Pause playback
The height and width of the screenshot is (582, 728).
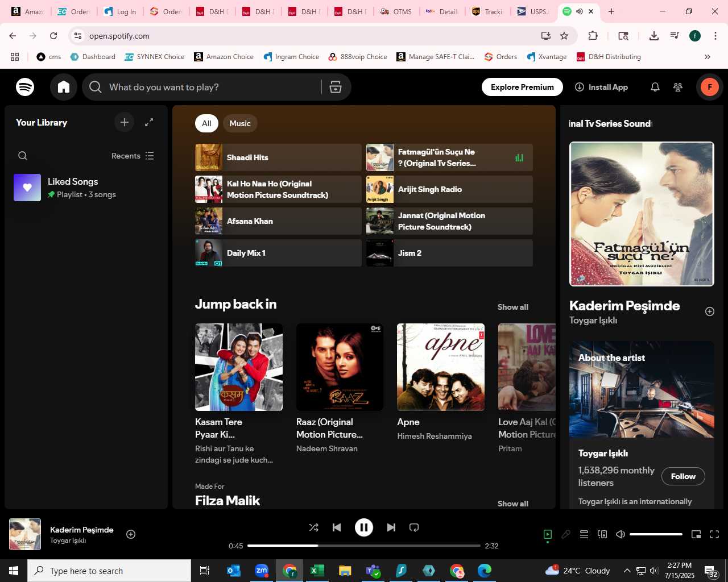(364, 527)
